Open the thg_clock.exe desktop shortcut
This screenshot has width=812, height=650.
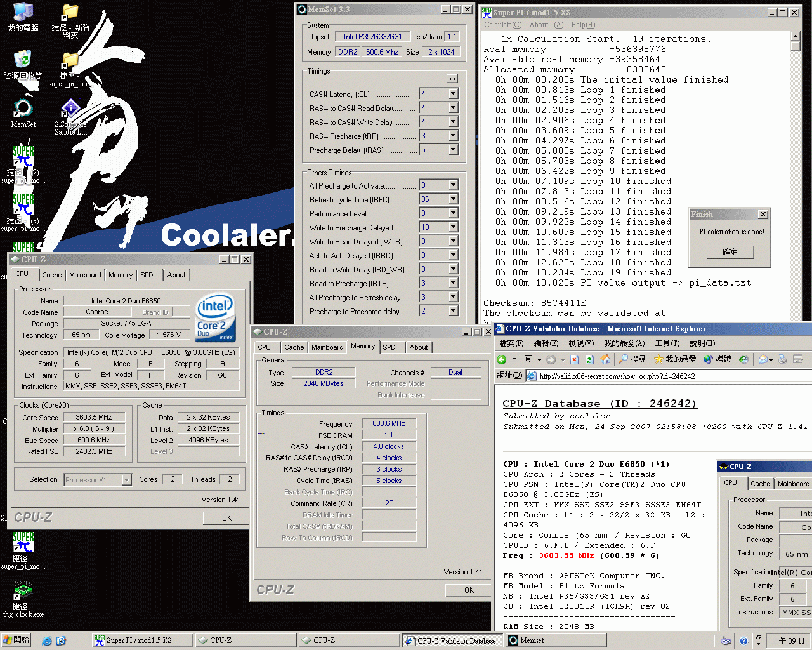23,599
